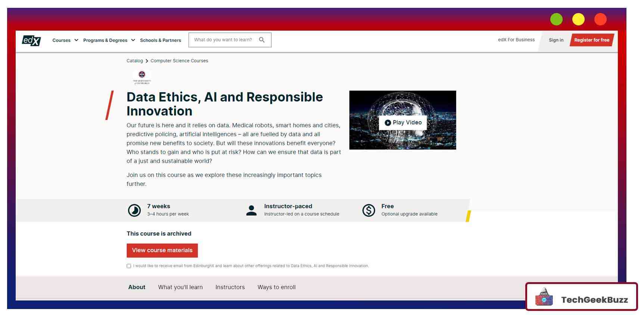This screenshot has height=315, width=644.
Task: Click the What do you want to learn field
Action: click(223, 40)
